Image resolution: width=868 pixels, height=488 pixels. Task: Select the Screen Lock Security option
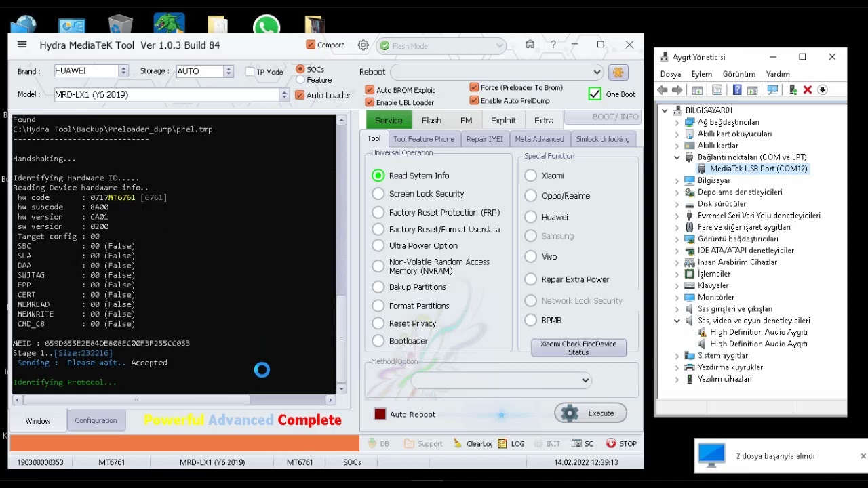[x=378, y=194]
